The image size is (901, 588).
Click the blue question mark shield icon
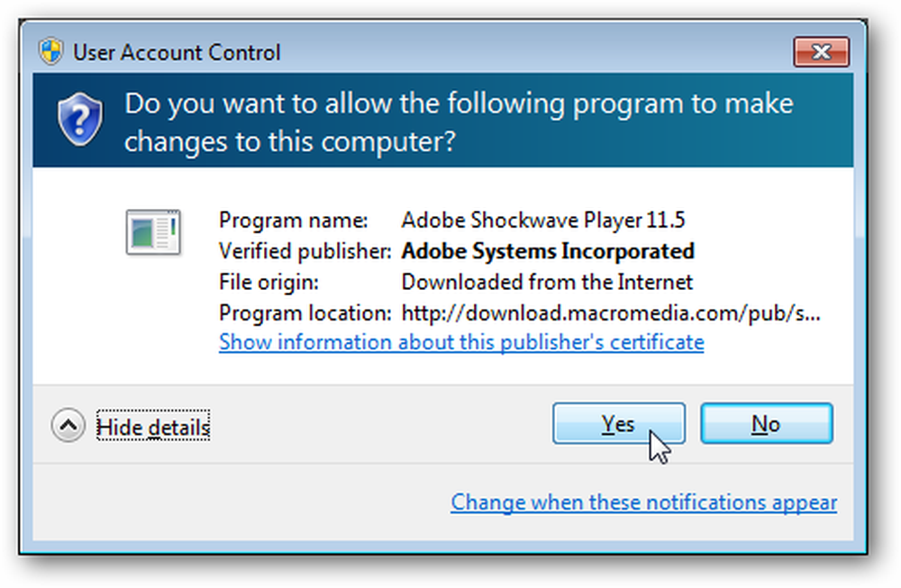click(80, 120)
